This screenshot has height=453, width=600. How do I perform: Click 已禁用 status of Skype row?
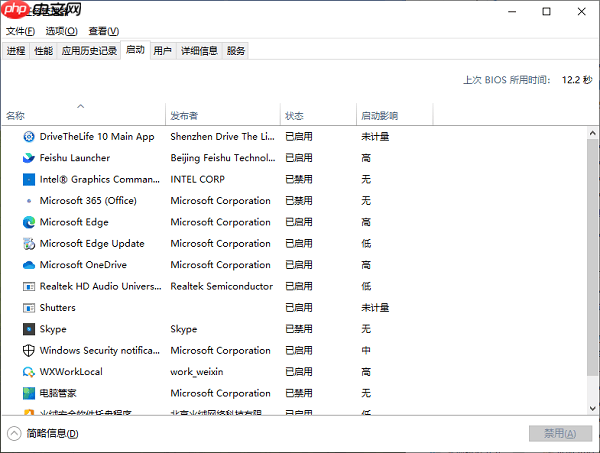[x=299, y=329]
